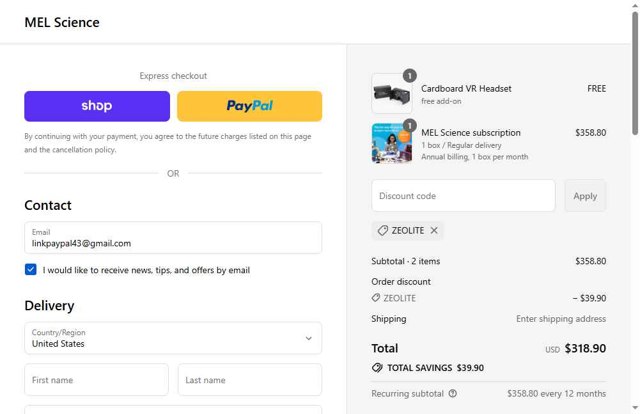
Task: Click the 'Subtotal · 2 items' label
Action: coord(406,261)
